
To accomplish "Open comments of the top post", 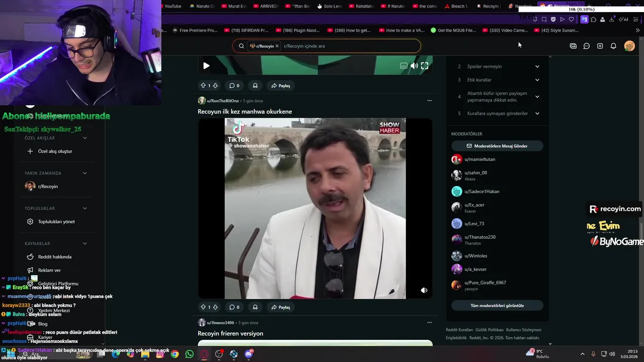I will click(234, 85).
